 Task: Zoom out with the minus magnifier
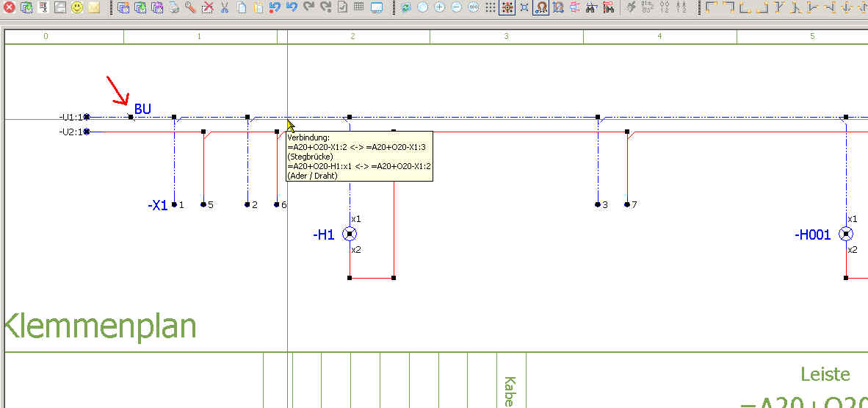click(456, 8)
